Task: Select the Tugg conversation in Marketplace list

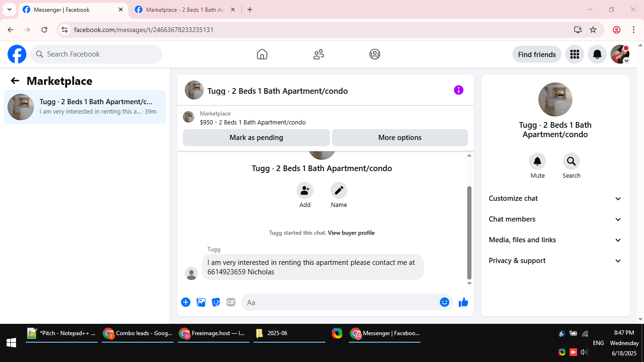Action: [85, 107]
